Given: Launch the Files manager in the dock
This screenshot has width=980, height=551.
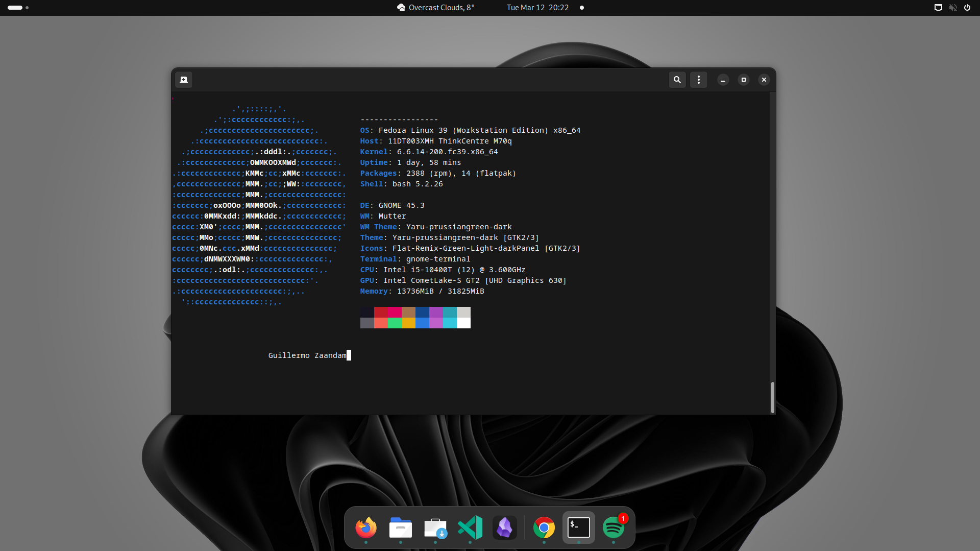Looking at the screenshot, I should (x=401, y=528).
